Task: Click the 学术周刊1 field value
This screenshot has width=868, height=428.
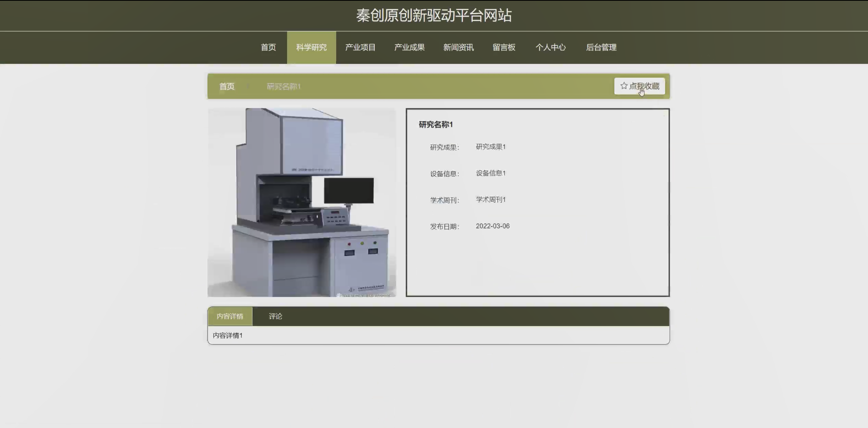Action: [x=491, y=200]
